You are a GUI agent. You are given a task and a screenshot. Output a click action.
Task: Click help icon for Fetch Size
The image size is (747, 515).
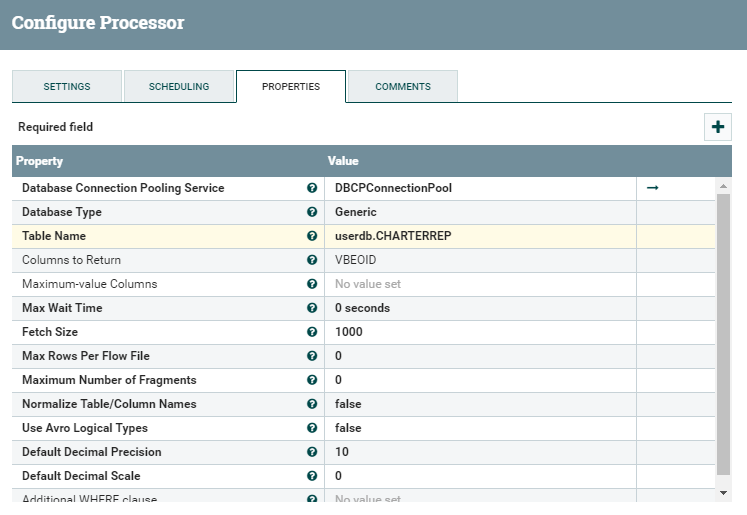312,332
